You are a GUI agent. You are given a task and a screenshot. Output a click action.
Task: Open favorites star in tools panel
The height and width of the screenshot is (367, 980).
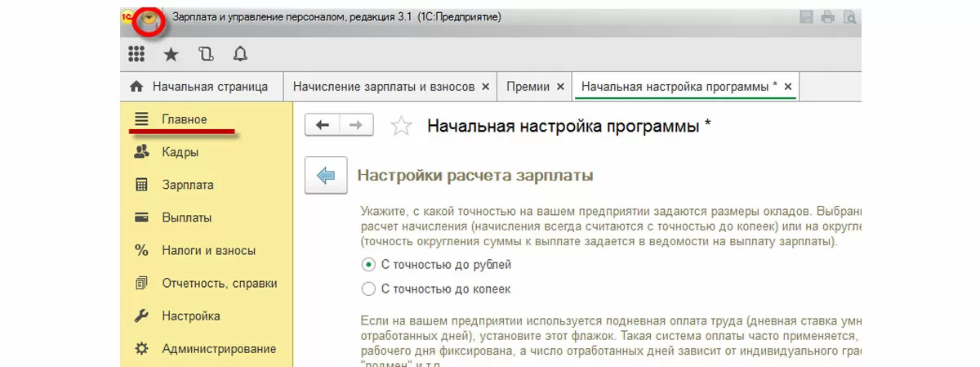(x=171, y=54)
